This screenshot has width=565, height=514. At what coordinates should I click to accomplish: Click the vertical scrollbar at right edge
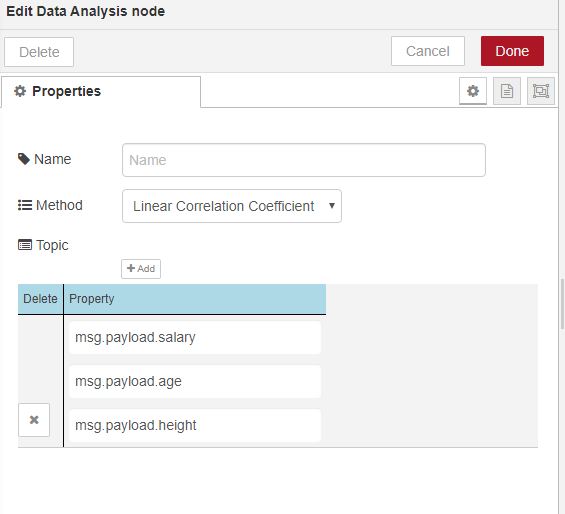pyautogui.click(x=562, y=303)
